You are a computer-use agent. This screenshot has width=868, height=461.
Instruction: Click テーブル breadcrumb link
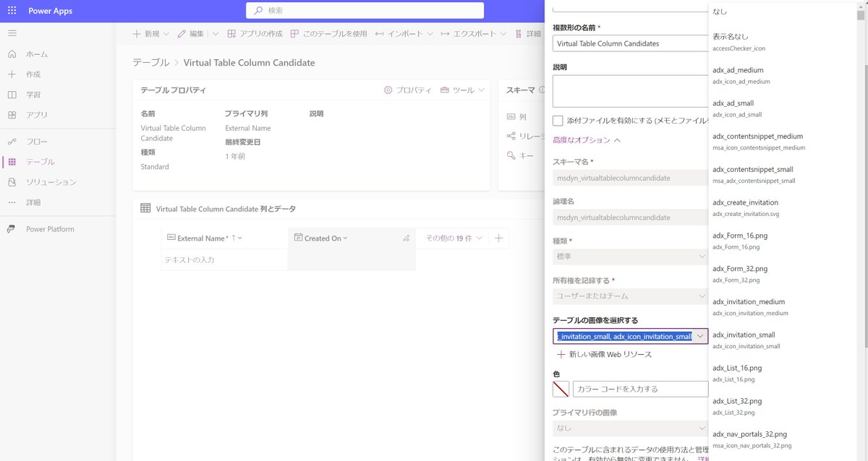tap(150, 62)
